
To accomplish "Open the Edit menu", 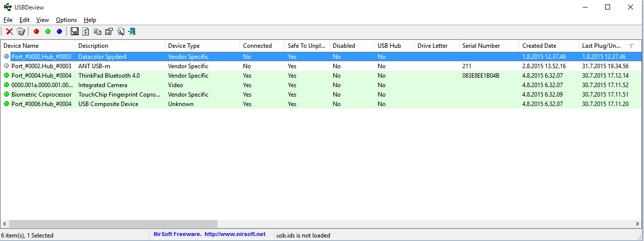I will point(24,20).
